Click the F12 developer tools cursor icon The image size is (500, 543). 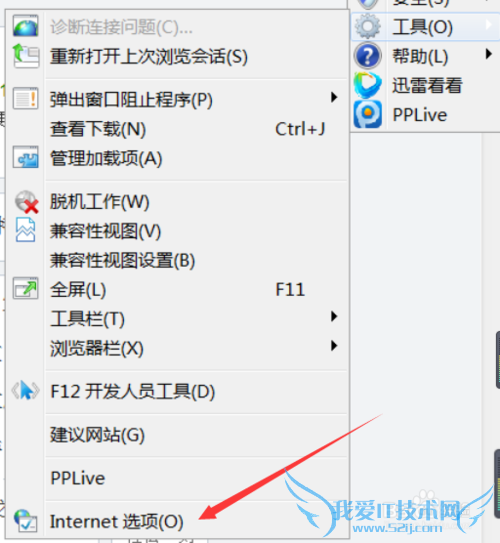(x=25, y=391)
